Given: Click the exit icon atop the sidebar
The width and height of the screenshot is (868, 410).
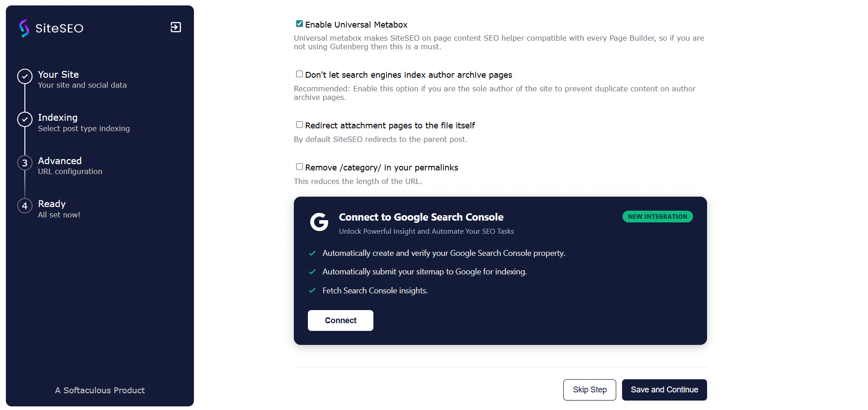Looking at the screenshot, I should (175, 27).
